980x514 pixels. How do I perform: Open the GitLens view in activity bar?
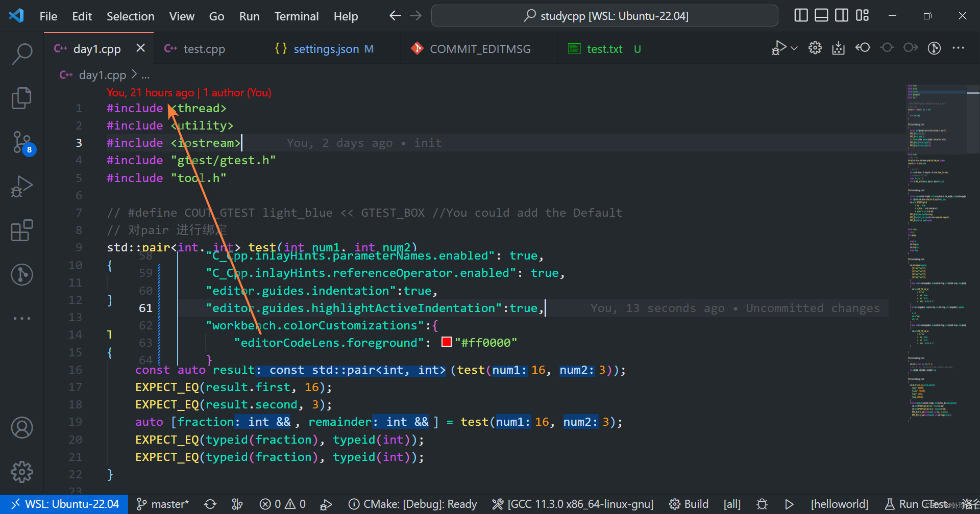tap(22, 274)
